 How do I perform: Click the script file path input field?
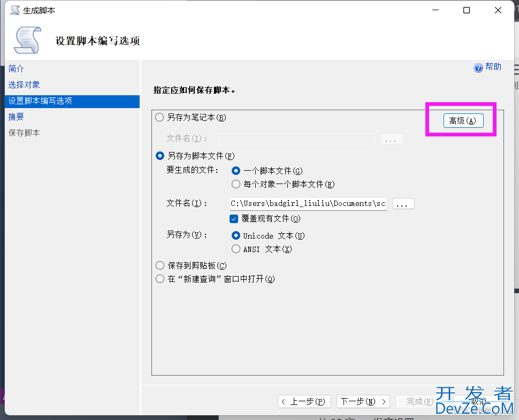click(308, 203)
